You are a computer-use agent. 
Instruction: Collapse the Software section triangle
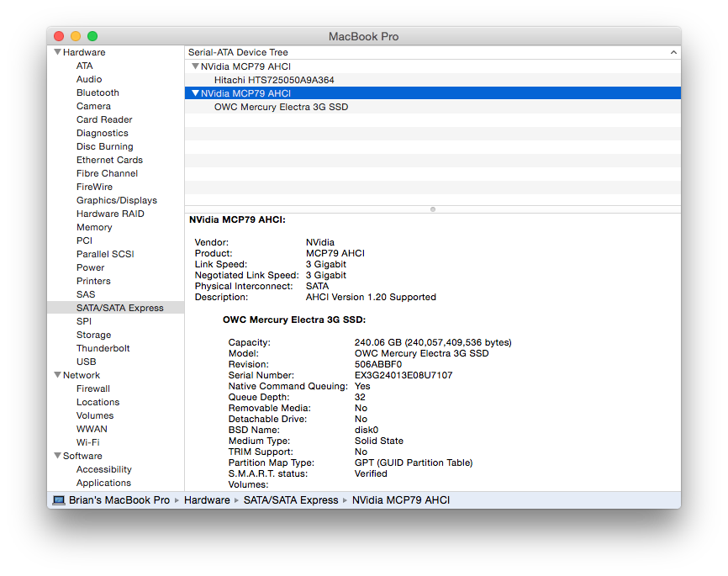[57, 456]
